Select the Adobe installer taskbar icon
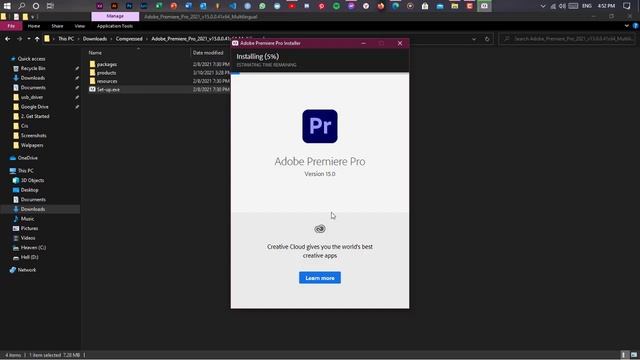640x360 pixels. [x=484, y=6]
